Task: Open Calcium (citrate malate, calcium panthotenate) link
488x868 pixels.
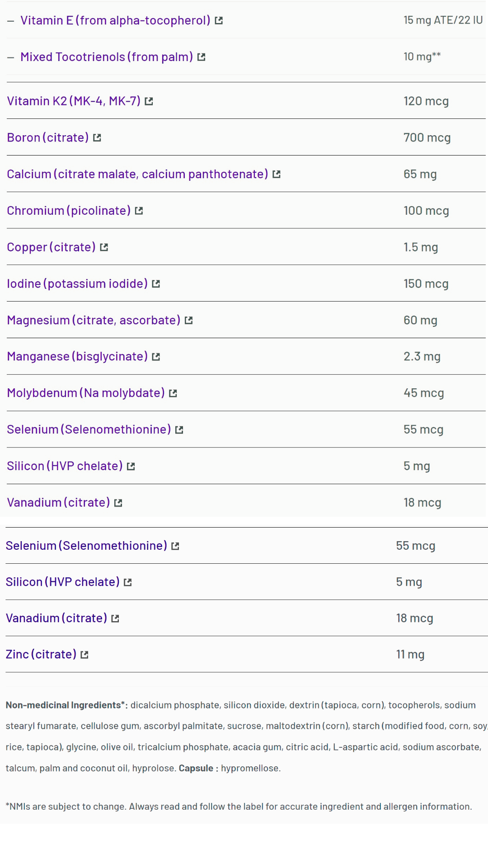Action: (x=137, y=174)
